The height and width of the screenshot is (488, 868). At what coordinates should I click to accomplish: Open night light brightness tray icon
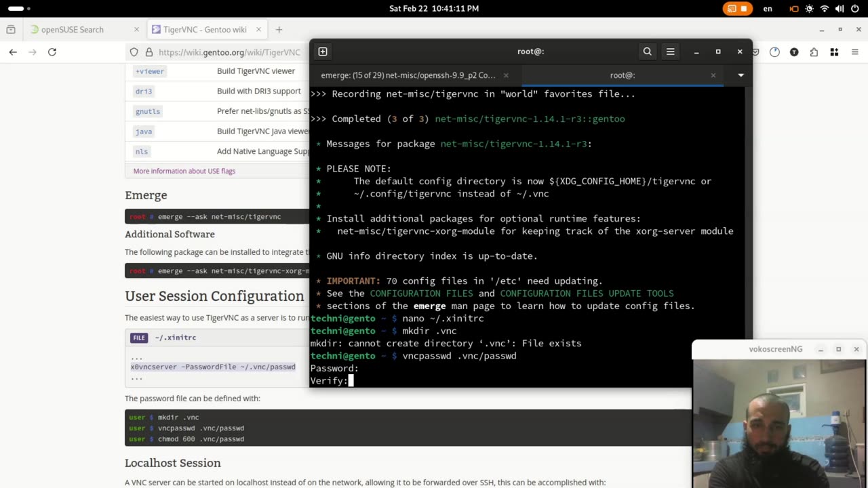click(809, 9)
